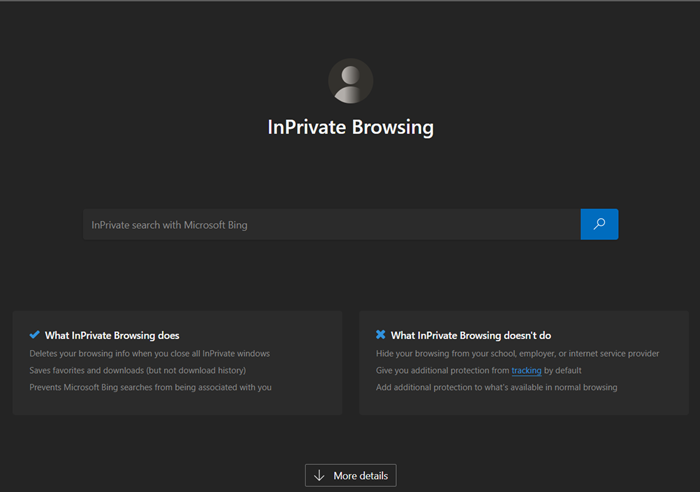Click the Prevents Microsoft Bing searches line

[150, 387]
